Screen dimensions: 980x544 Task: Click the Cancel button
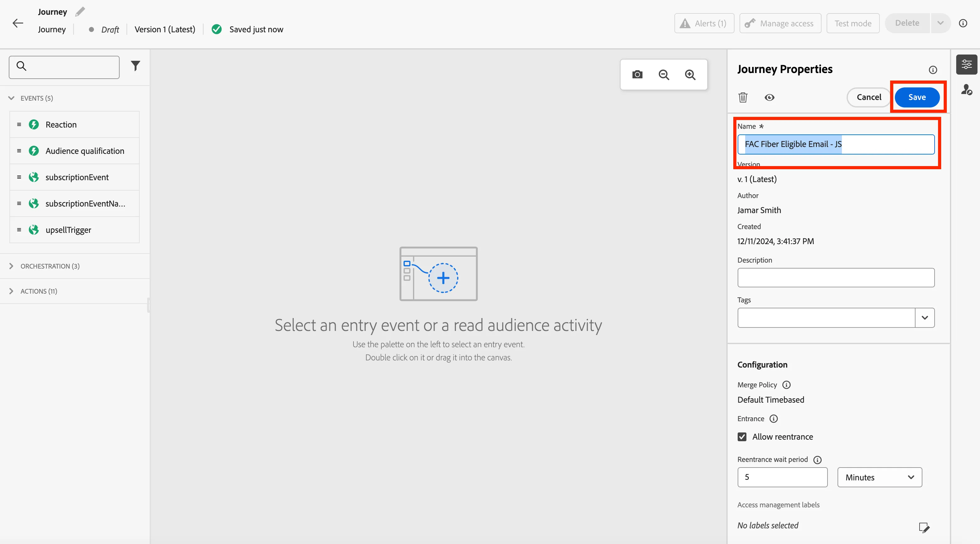pos(869,97)
